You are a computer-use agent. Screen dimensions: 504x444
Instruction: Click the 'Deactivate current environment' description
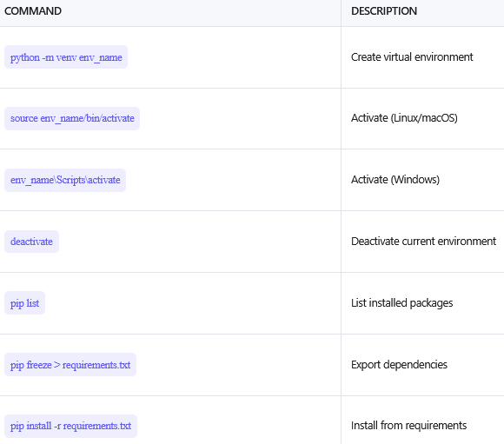[x=423, y=242]
